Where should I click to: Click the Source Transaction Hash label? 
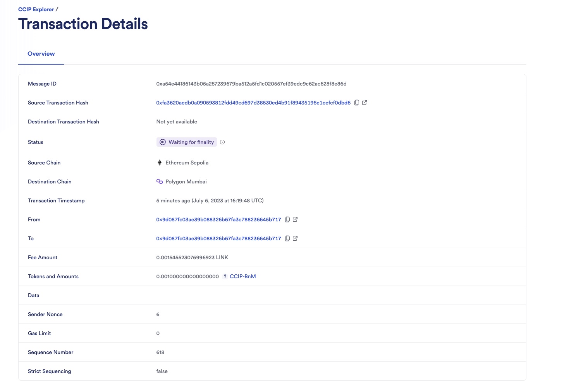click(58, 103)
